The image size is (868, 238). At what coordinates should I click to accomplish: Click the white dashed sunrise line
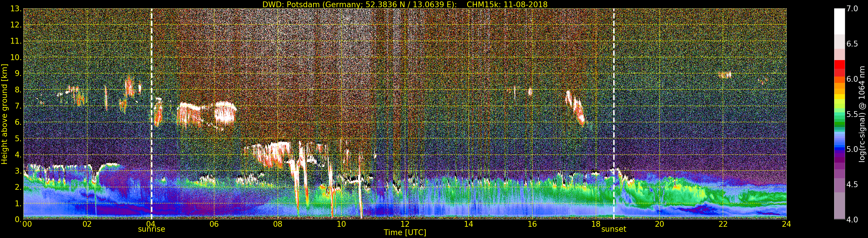151,114
